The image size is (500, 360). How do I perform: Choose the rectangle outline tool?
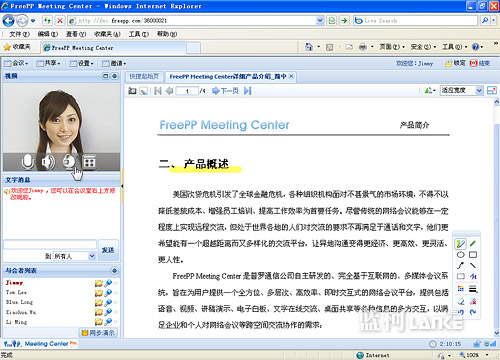473,255
